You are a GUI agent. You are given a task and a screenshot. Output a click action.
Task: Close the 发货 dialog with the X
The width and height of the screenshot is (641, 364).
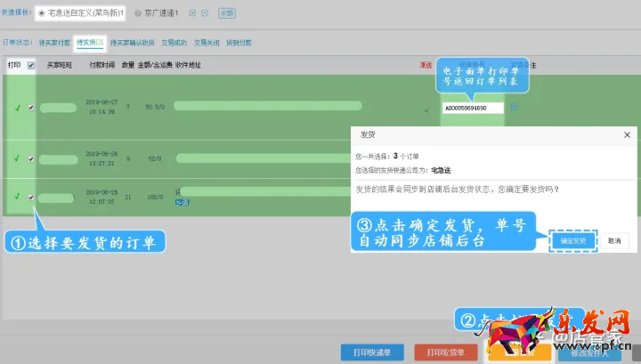(x=627, y=134)
